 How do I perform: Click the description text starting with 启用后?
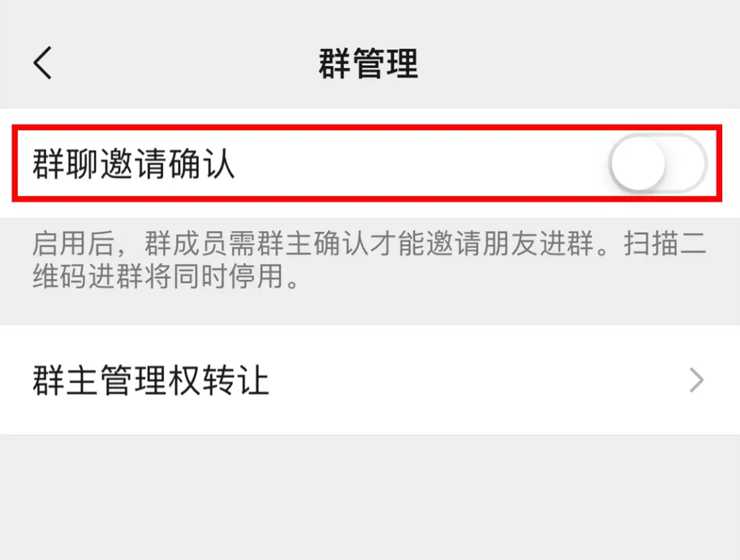coord(369,260)
